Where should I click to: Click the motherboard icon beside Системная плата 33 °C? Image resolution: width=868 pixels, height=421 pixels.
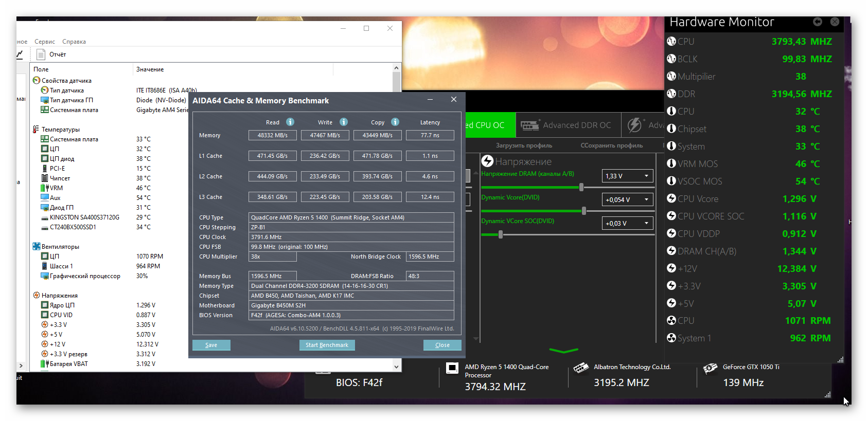tap(45, 139)
